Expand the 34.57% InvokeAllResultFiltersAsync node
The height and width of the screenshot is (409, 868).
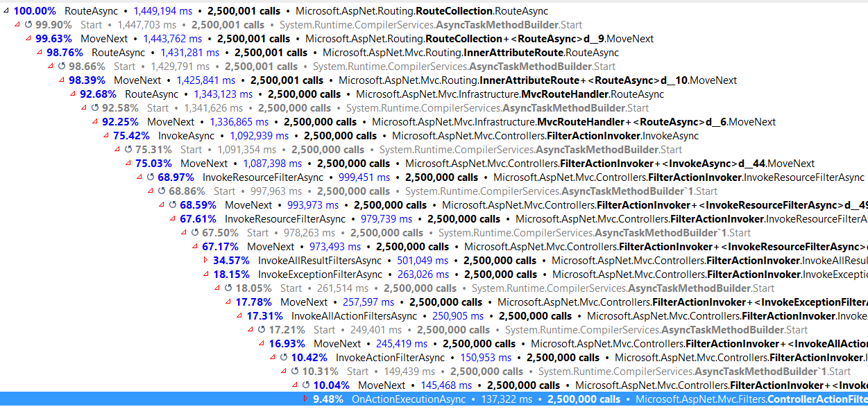(205, 261)
